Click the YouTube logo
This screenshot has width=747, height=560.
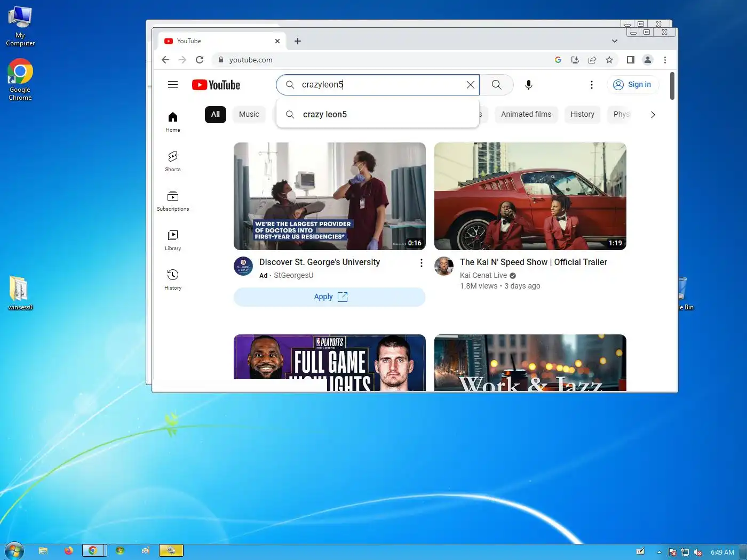(x=216, y=85)
